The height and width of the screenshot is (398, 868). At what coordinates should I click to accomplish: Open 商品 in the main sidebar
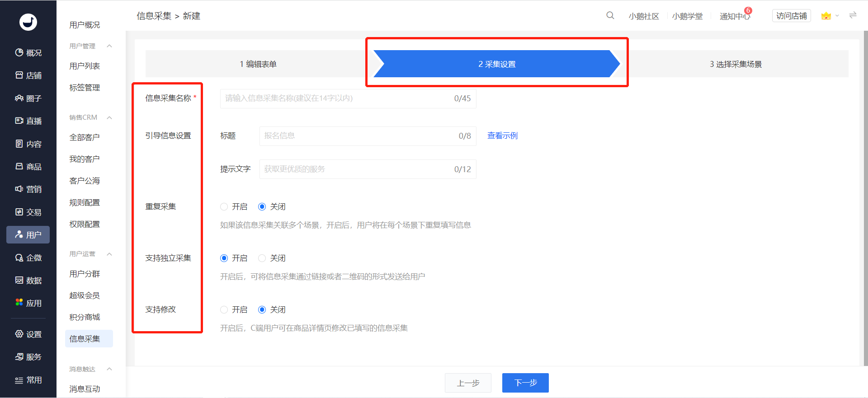(28, 167)
